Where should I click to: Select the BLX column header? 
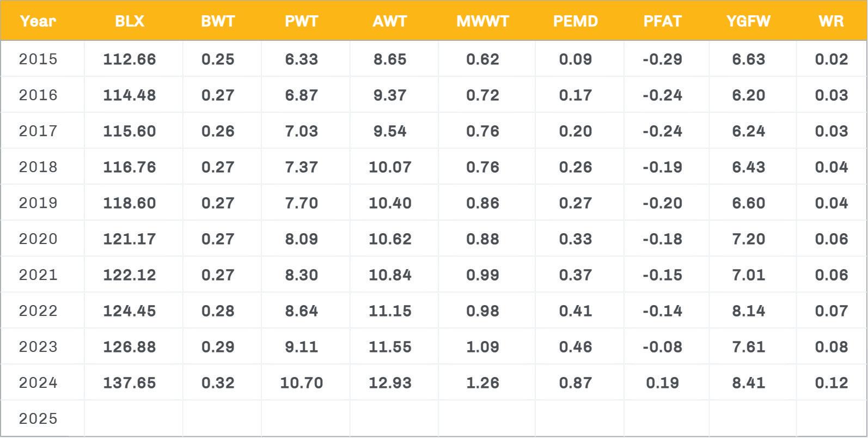pos(130,21)
